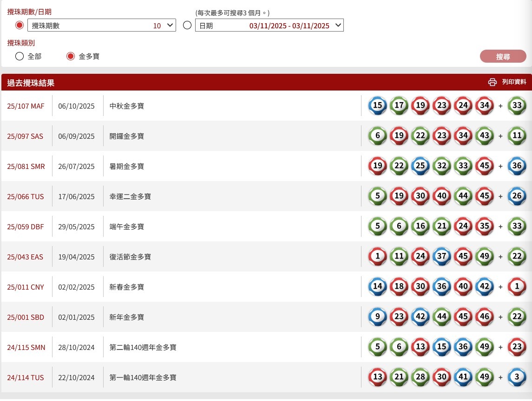This screenshot has height=401, width=532.
Task: Select the 日期 date range radio button
Action: coord(187,25)
